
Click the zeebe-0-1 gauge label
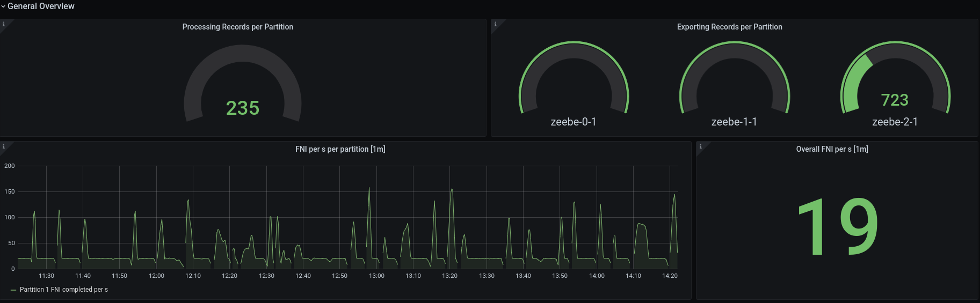click(x=574, y=122)
